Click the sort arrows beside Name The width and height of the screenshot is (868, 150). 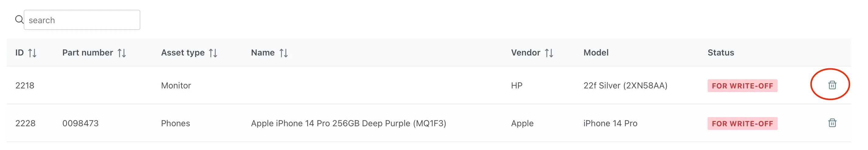[x=284, y=53]
